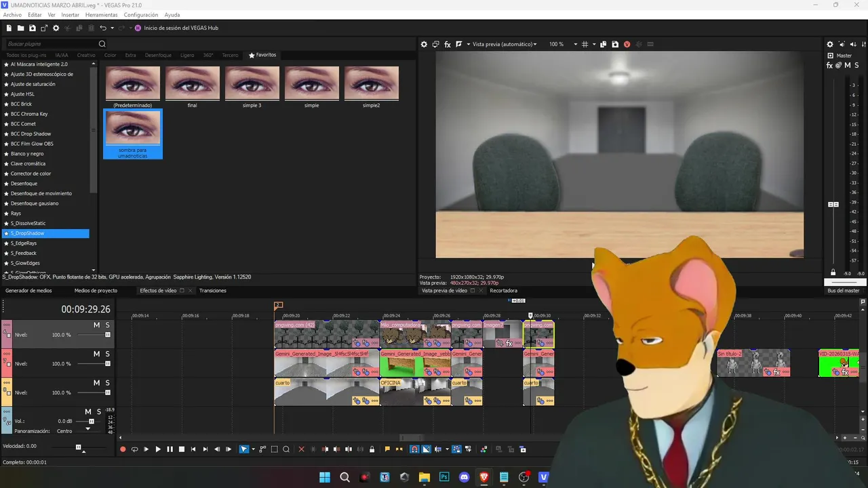Open video output FX in preview toolbar

[x=448, y=44]
